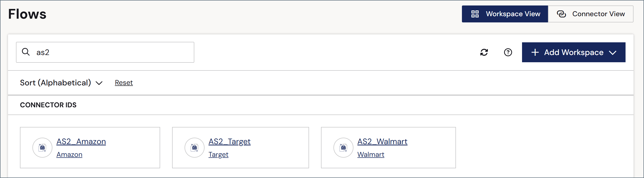Click the AS2_Amazon connector icon
Screen dimensions: 644x178
(x=42, y=148)
